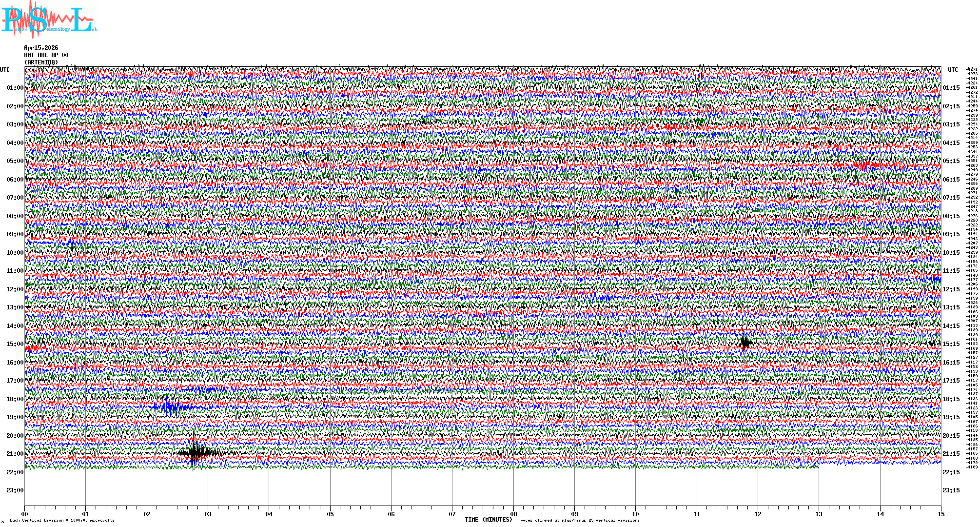Select the 22:00 hour label on left
Viewport: 980px width, 527px height.
click(15, 472)
